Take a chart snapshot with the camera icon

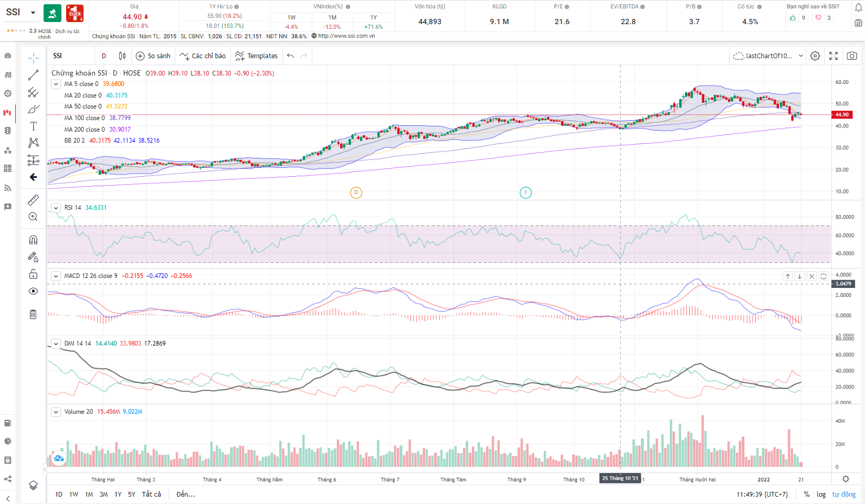852,56
